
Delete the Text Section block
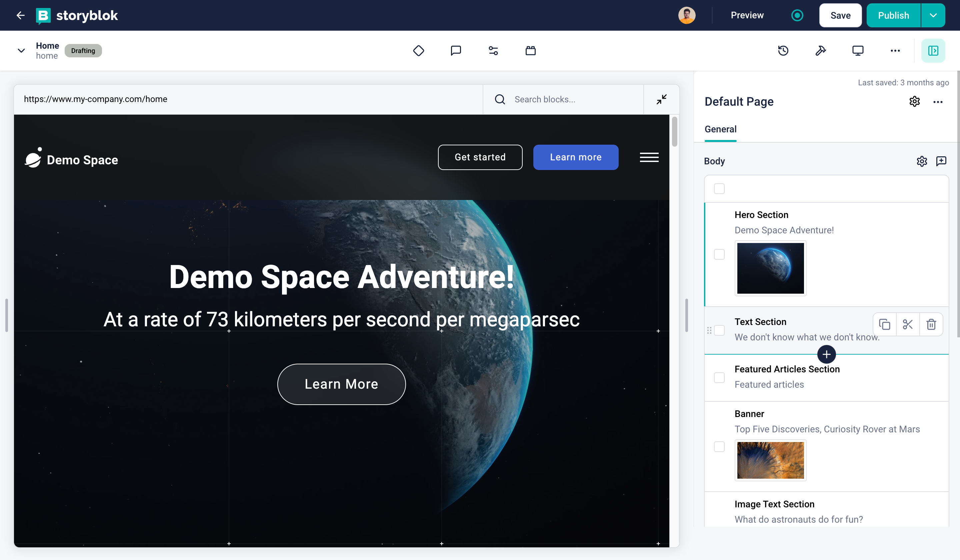click(x=931, y=324)
